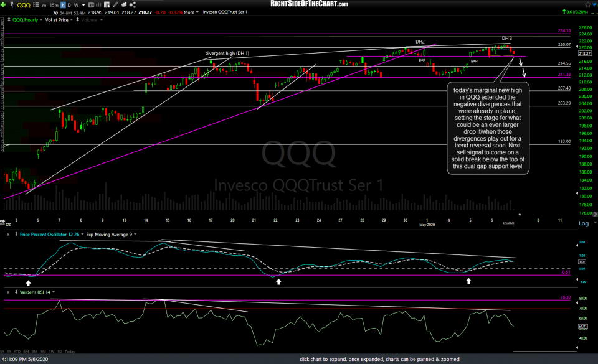Select the 1Y range option
Screen dimensions: 598x364
tap(9, 352)
